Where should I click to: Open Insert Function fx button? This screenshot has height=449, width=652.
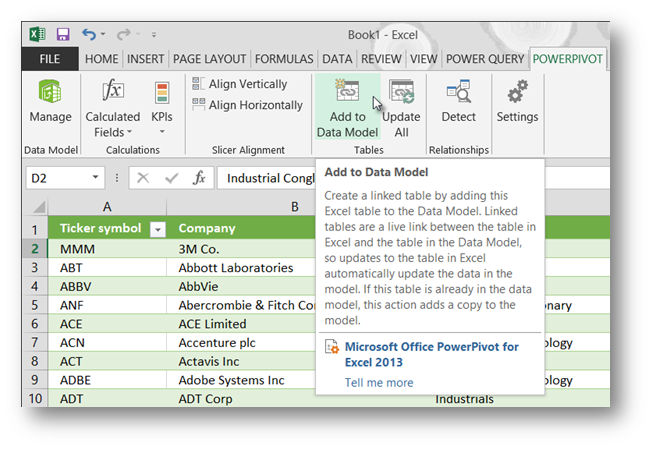point(199,178)
